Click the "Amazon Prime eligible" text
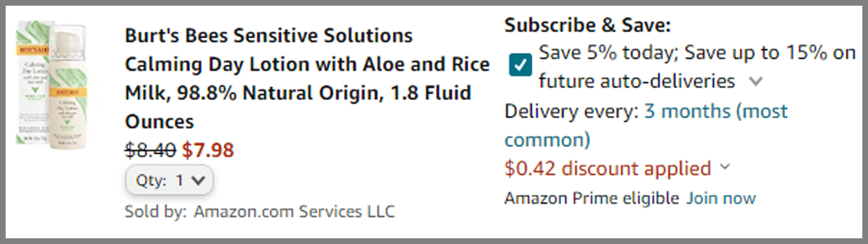The image size is (868, 244). pyautogui.click(x=591, y=198)
